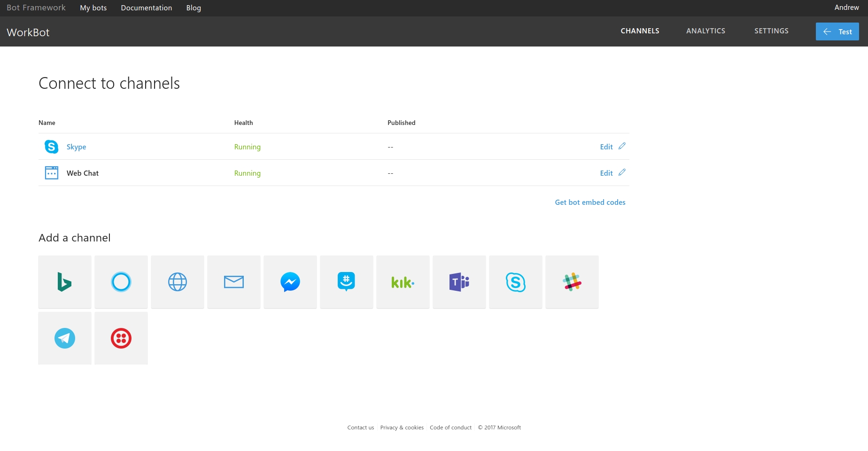Click the Web Chat window icon
Viewport: 868px width, 451px height.
(x=52, y=173)
